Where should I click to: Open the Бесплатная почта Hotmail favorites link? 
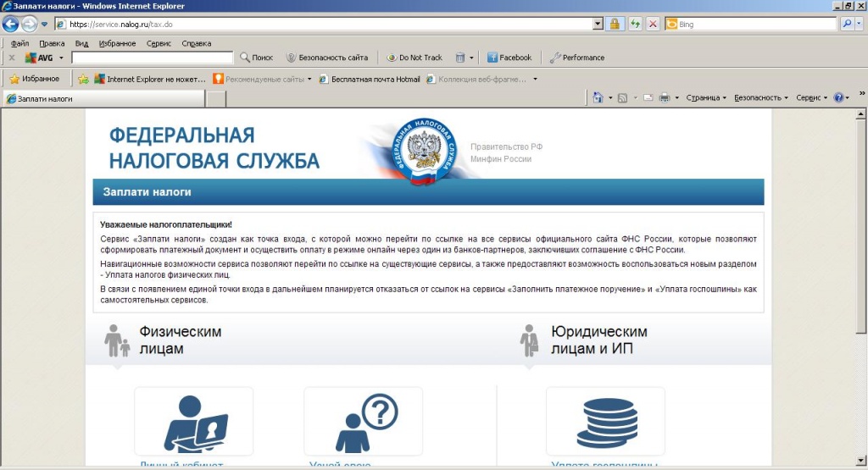370,79
